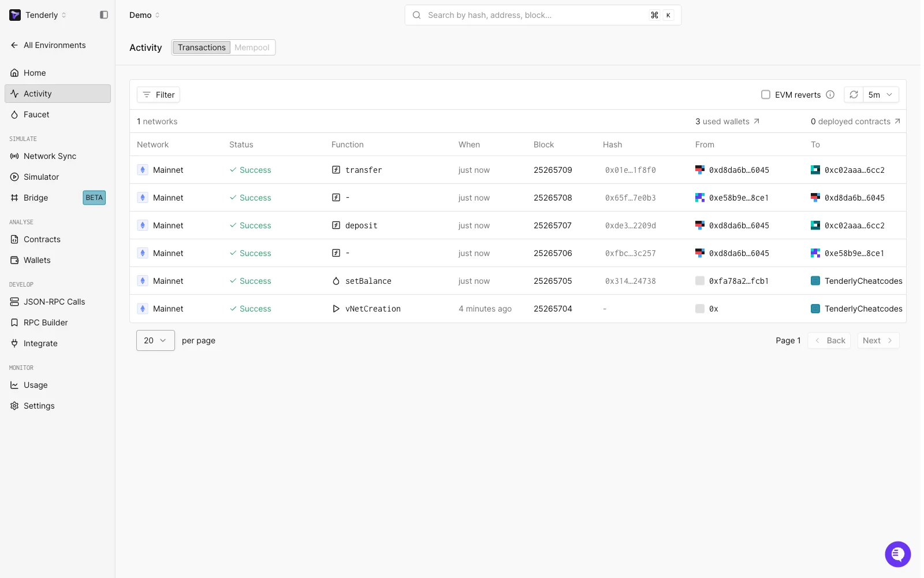Screen dimensions: 924x578
Task: Click the EVM reverts info icon
Action: [x=830, y=95]
